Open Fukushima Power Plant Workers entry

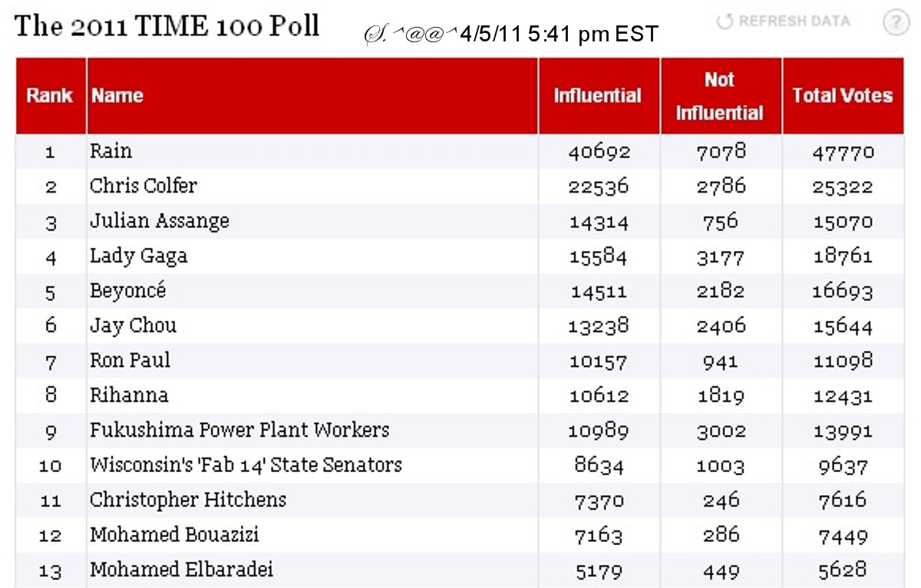click(x=239, y=430)
